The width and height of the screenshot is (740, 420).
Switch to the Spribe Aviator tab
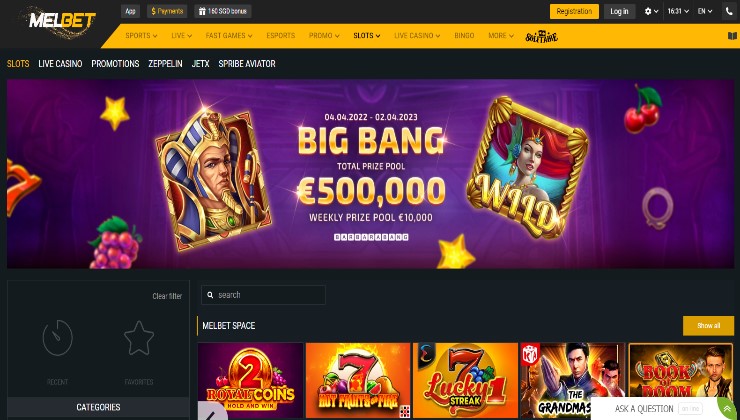247,64
